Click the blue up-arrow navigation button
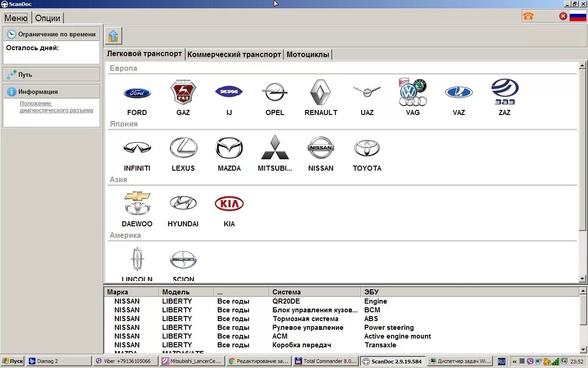 pyautogui.click(x=113, y=36)
